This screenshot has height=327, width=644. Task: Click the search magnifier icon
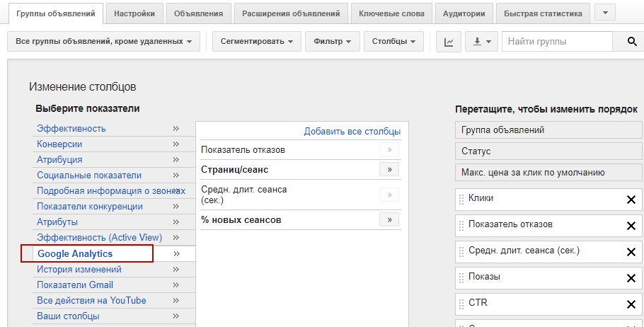pos(632,42)
